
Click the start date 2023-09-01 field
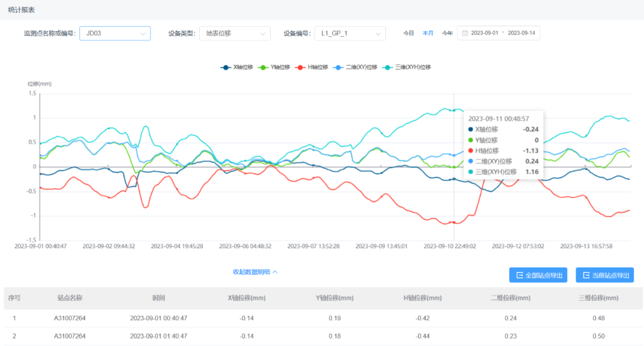(x=485, y=33)
